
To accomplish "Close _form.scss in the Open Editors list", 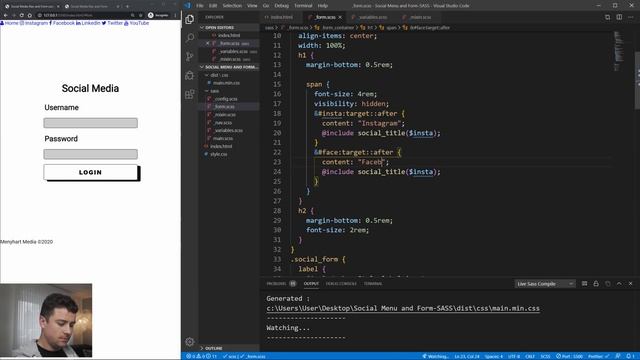I will [x=208, y=43].
